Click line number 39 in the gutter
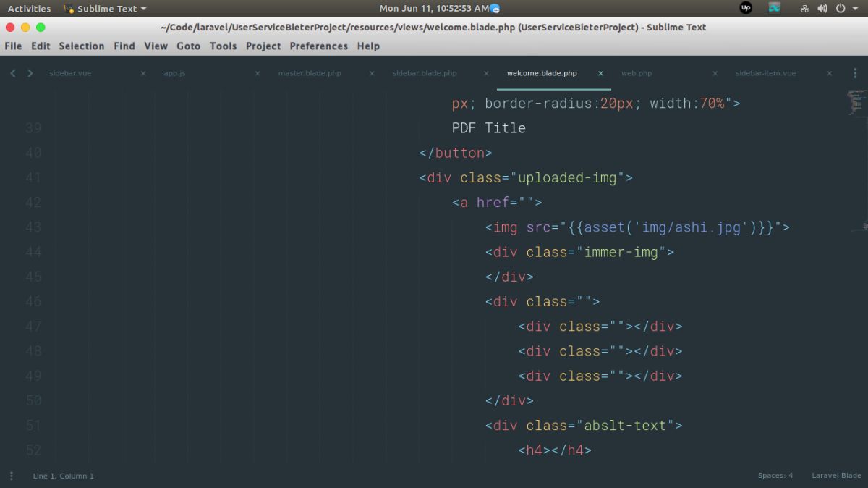 pyautogui.click(x=33, y=128)
